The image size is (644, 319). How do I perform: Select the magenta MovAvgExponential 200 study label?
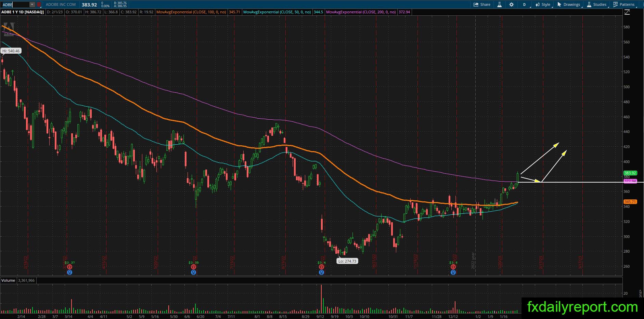point(361,12)
